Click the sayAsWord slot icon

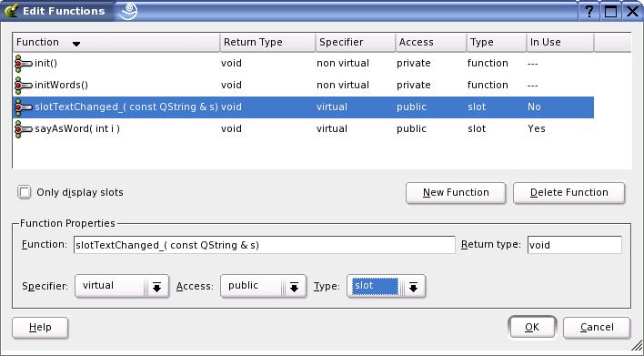click(24, 128)
